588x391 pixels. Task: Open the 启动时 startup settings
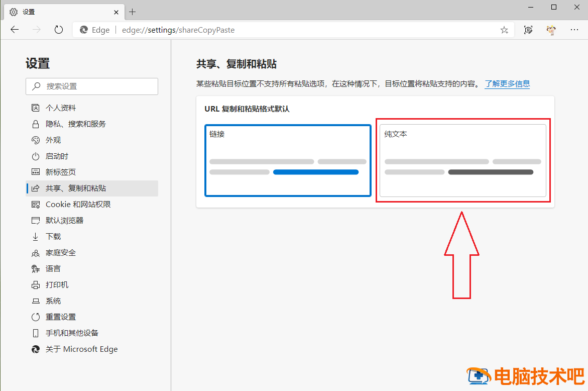pos(59,156)
